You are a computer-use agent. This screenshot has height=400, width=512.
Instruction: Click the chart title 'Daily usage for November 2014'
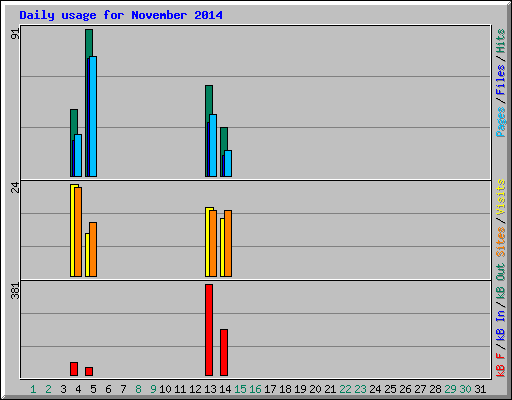[121, 15]
